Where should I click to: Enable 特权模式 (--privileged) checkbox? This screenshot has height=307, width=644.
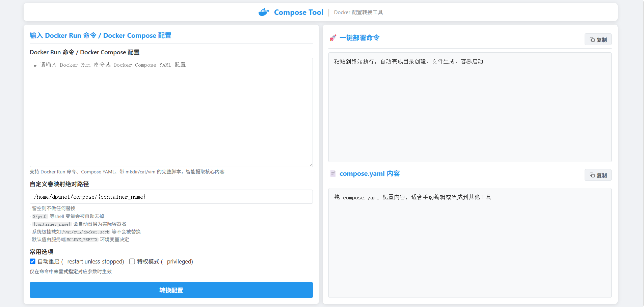tap(132, 261)
